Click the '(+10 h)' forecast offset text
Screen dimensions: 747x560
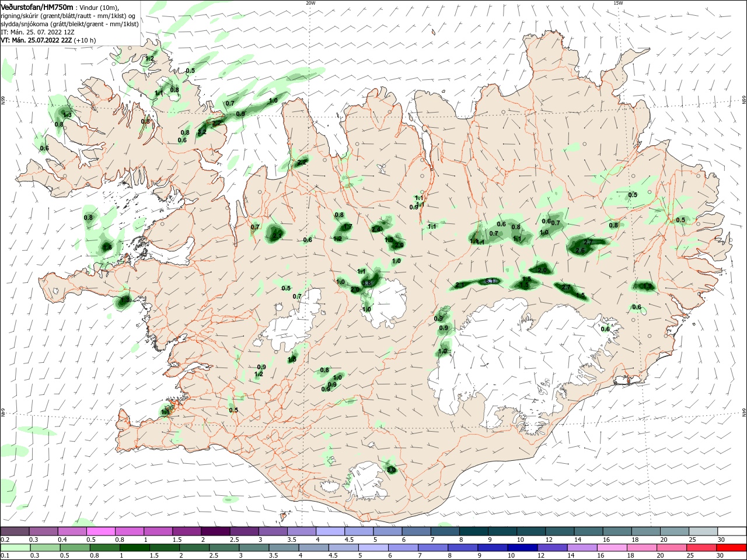coord(85,40)
